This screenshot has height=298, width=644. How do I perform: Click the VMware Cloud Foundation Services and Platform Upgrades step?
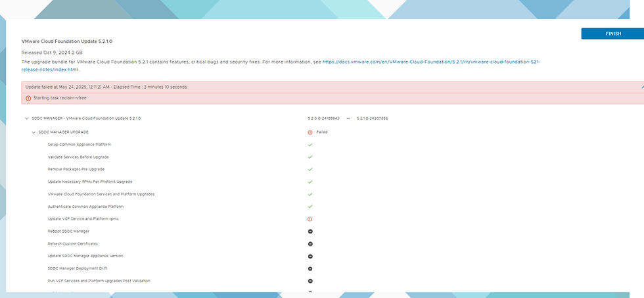(x=101, y=194)
